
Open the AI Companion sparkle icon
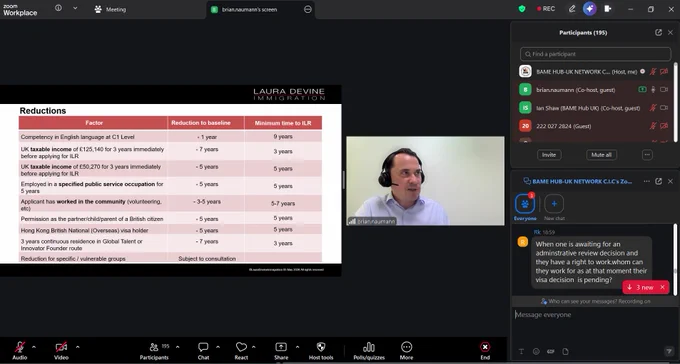[589, 9]
